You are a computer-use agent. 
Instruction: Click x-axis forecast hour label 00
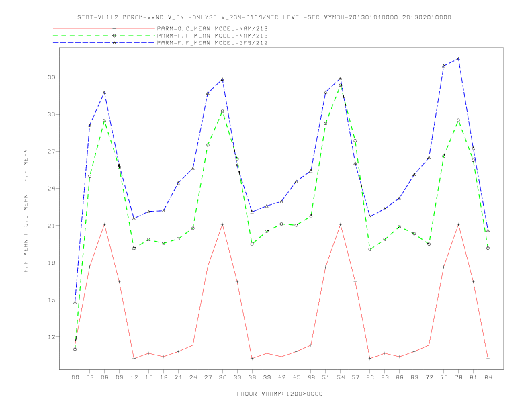[75, 377]
